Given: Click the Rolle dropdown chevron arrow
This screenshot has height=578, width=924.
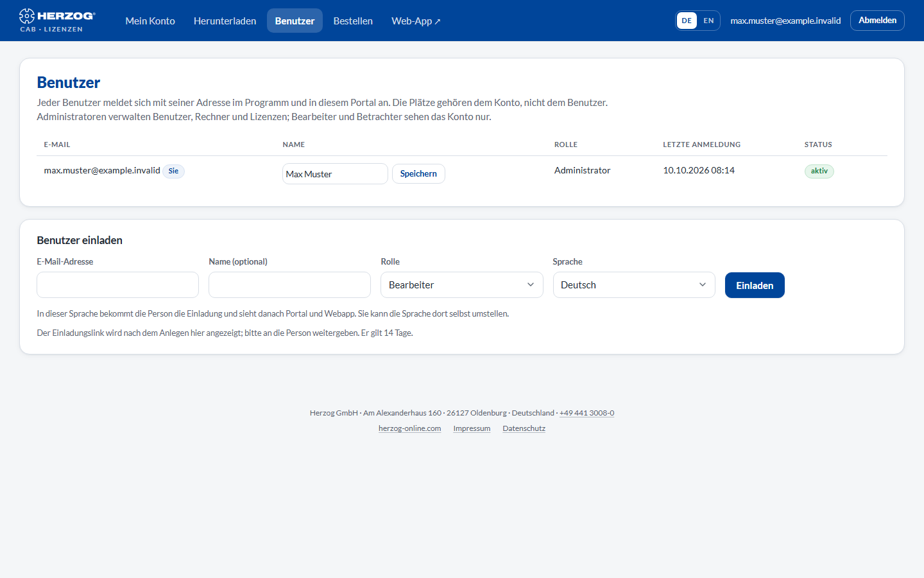Looking at the screenshot, I should coord(531,285).
